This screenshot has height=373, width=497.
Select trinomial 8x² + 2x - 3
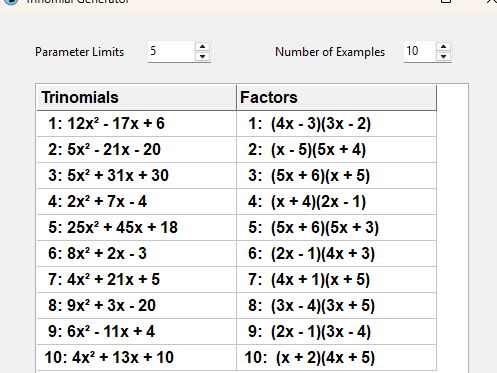[136, 254]
